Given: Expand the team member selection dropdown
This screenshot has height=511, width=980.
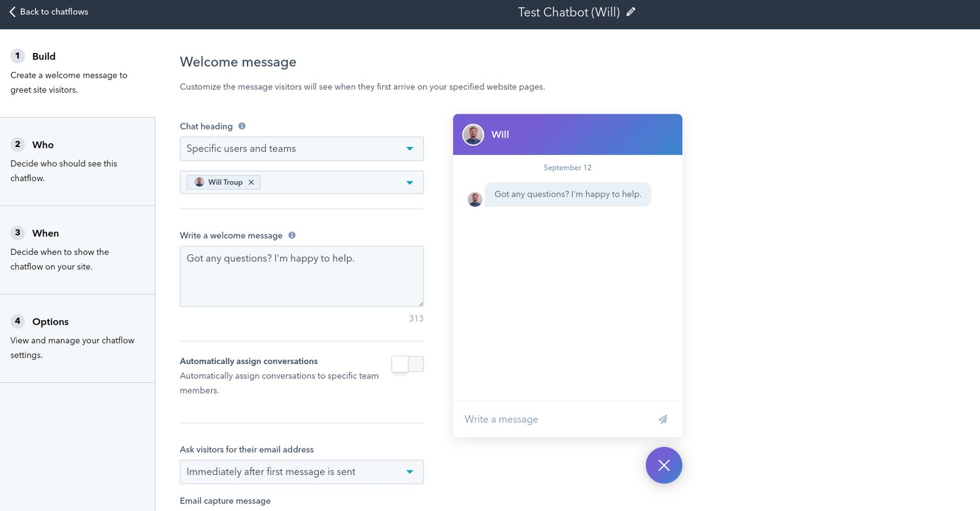Looking at the screenshot, I should coord(410,182).
